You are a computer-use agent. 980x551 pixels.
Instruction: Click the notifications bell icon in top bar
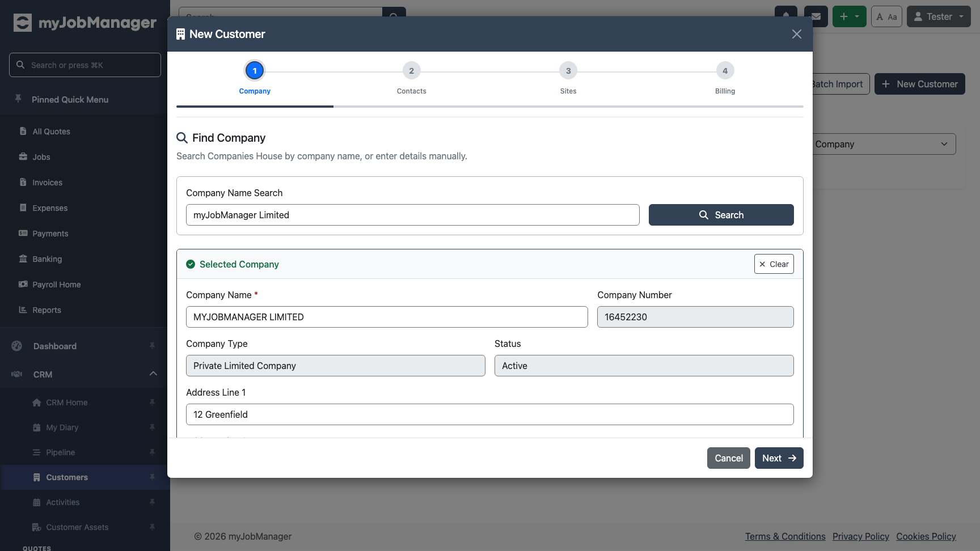click(786, 16)
